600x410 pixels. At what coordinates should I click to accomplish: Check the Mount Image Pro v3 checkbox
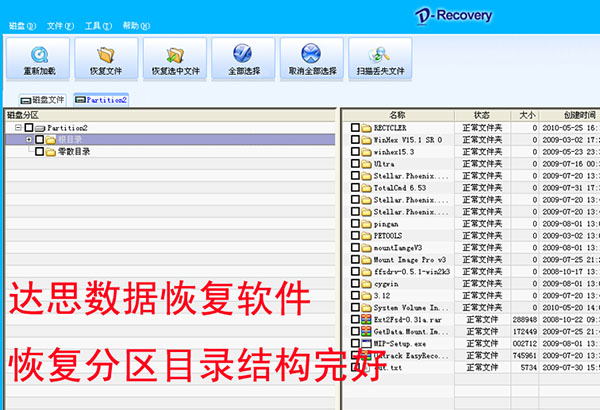pos(355,260)
